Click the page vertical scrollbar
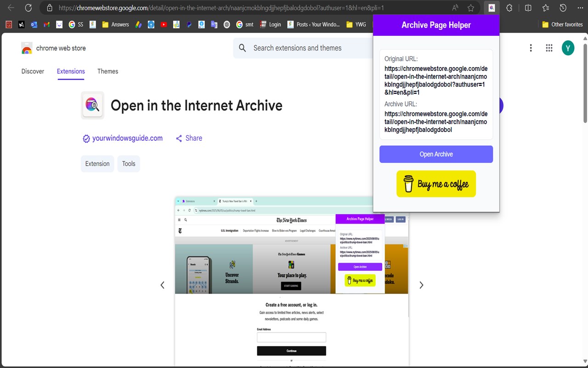Viewport: 588px width, 368px height. pyautogui.click(x=585, y=83)
